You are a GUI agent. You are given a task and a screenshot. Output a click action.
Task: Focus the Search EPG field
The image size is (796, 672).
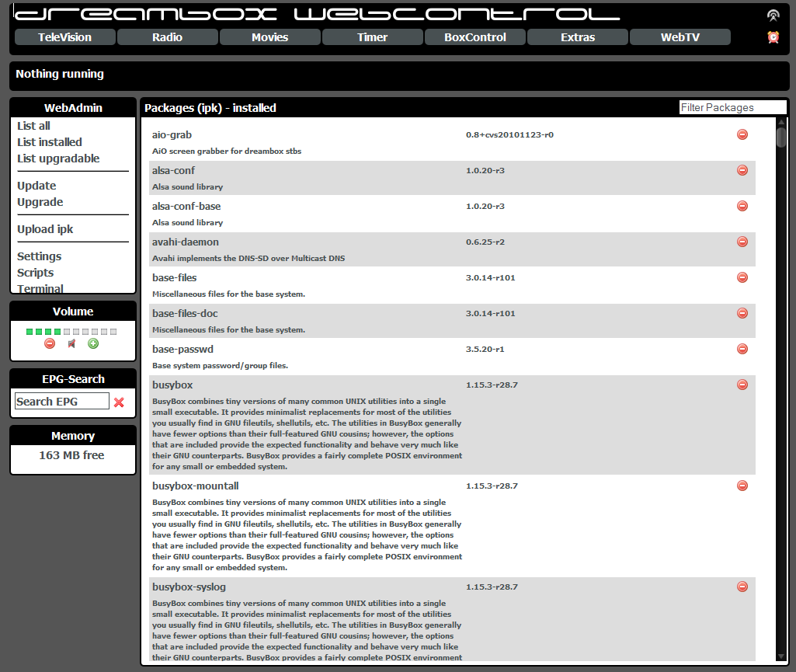[62, 402]
